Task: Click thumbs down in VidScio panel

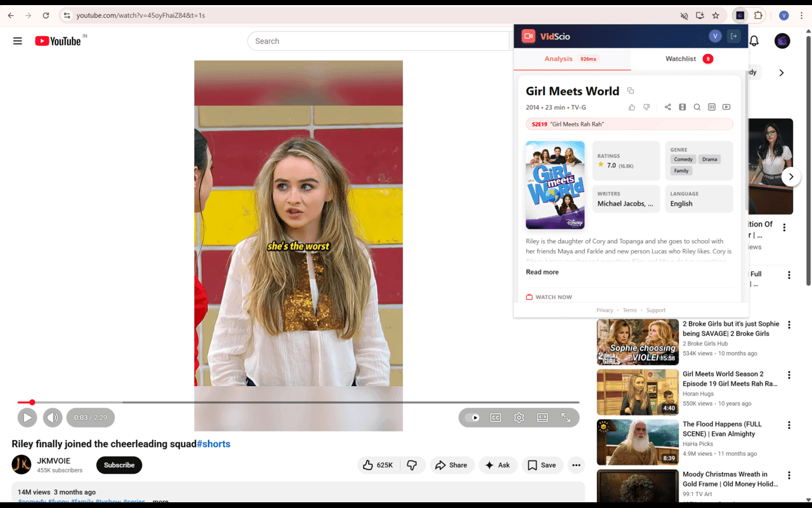Action: pos(646,107)
